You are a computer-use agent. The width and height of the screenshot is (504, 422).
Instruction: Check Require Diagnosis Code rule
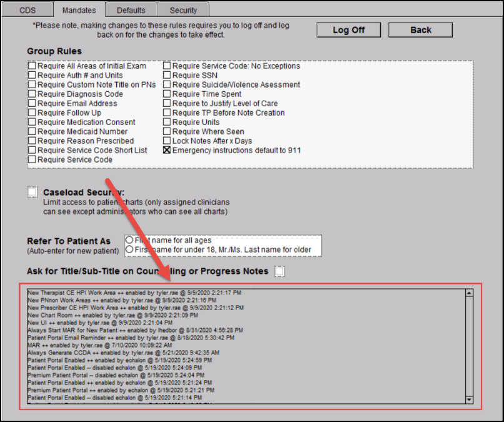pos(32,94)
